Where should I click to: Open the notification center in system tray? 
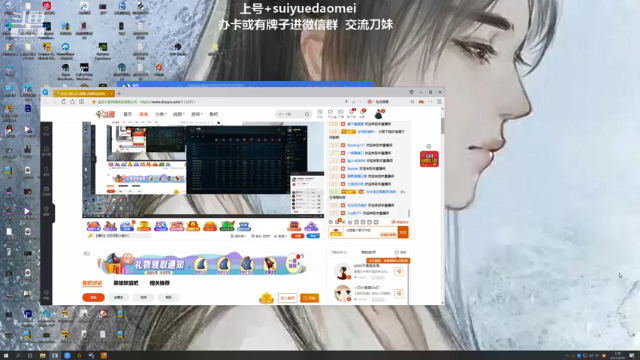coord(632,356)
